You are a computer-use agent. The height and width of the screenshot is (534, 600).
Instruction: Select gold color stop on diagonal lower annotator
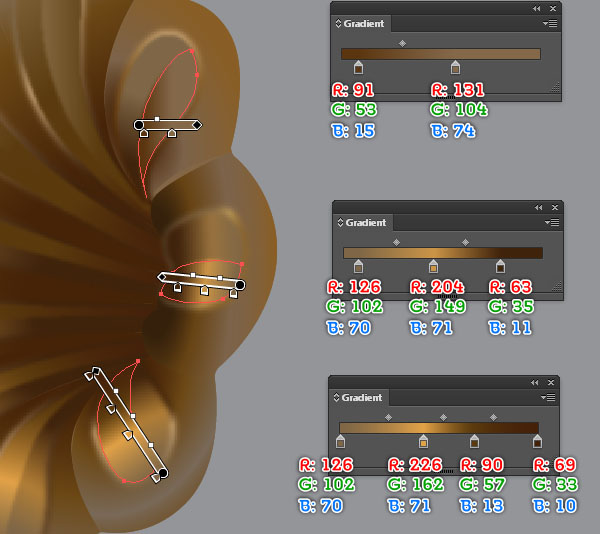coord(127,435)
